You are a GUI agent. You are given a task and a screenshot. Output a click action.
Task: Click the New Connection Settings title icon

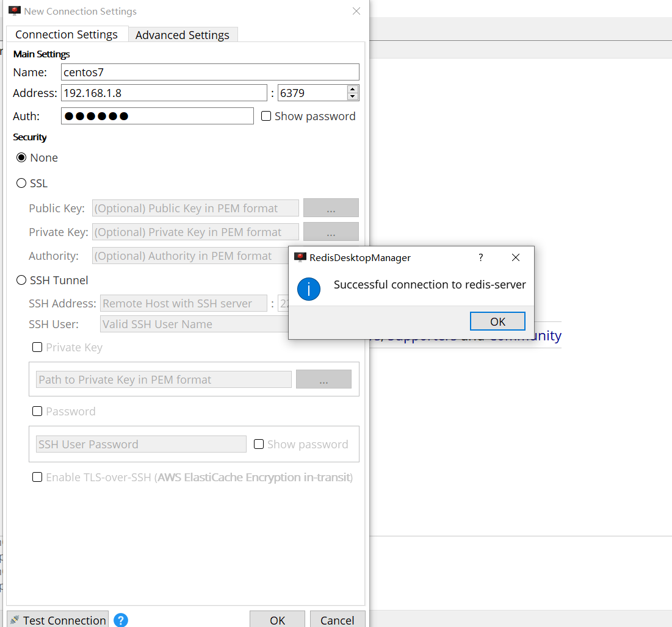[15, 11]
